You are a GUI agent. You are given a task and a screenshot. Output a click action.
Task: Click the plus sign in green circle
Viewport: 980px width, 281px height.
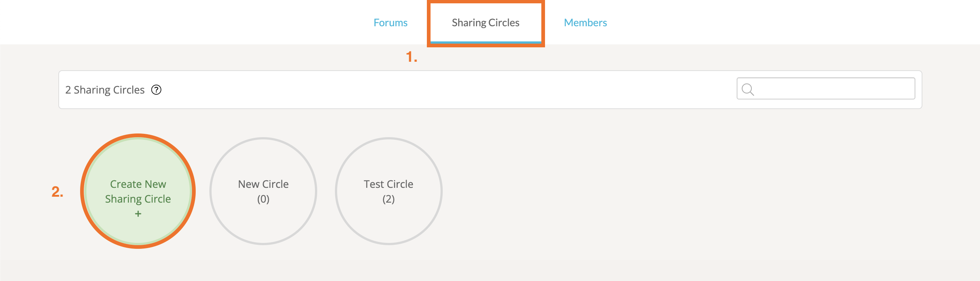(138, 214)
